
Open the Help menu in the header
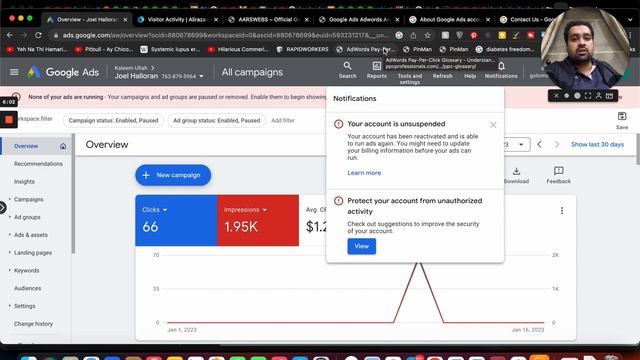pos(470,76)
